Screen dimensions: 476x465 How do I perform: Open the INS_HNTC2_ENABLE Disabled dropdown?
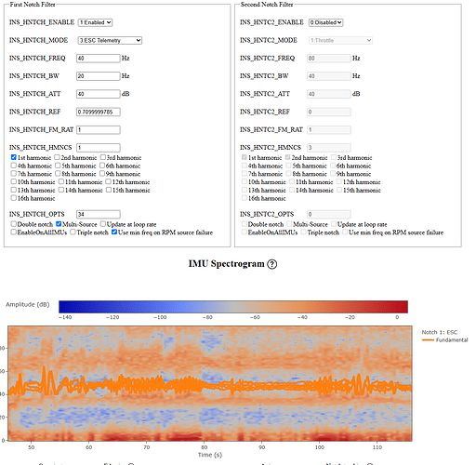325,22
